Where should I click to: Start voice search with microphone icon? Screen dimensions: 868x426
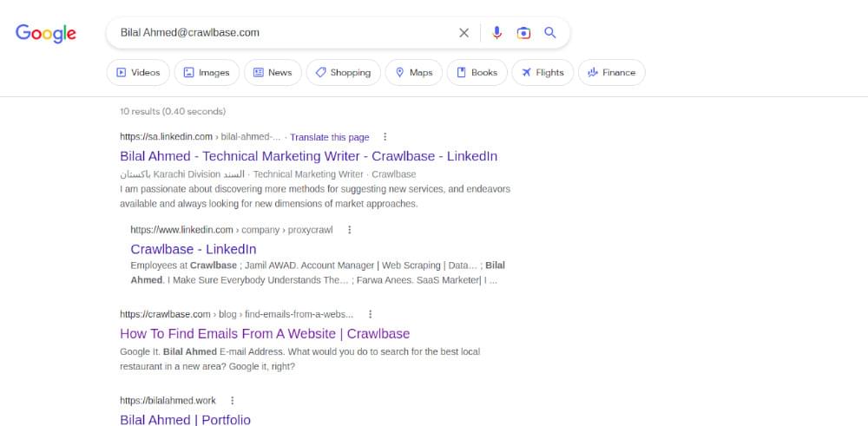click(x=496, y=33)
